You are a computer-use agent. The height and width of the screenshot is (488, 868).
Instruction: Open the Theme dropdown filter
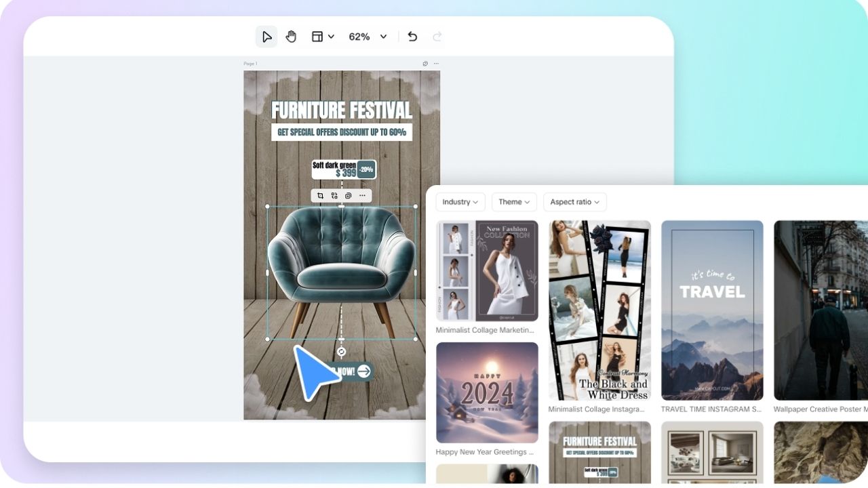click(513, 201)
